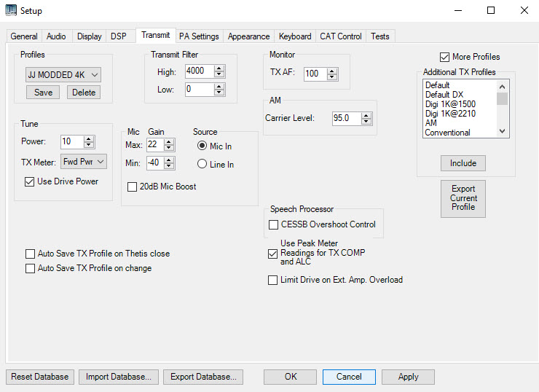
Task: Increase TX AF monitor level up arrow
Action: coord(332,71)
